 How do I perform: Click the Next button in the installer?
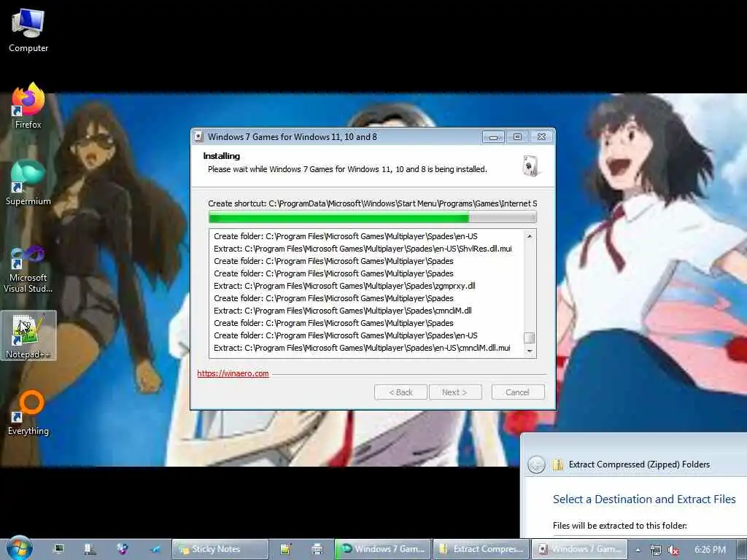[455, 392]
